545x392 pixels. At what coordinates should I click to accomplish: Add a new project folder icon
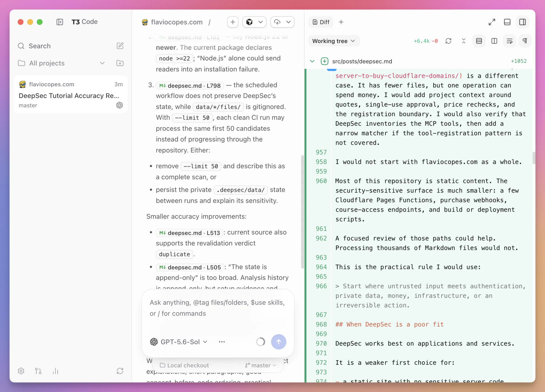pyautogui.click(x=120, y=63)
